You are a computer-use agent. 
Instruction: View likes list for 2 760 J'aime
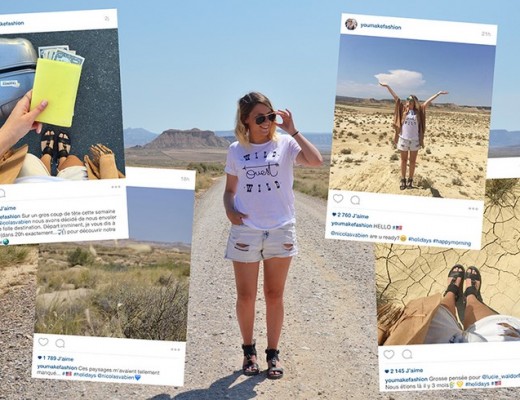(351, 215)
